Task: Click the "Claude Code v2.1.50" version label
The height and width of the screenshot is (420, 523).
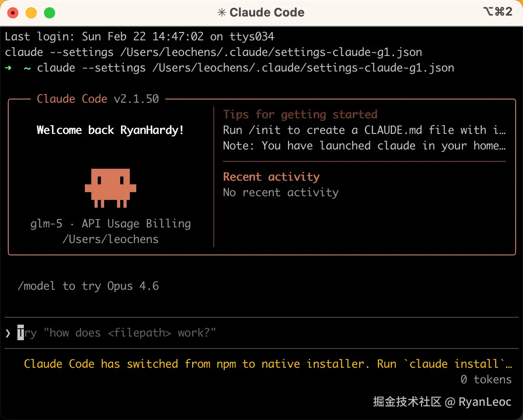Action: (98, 99)
